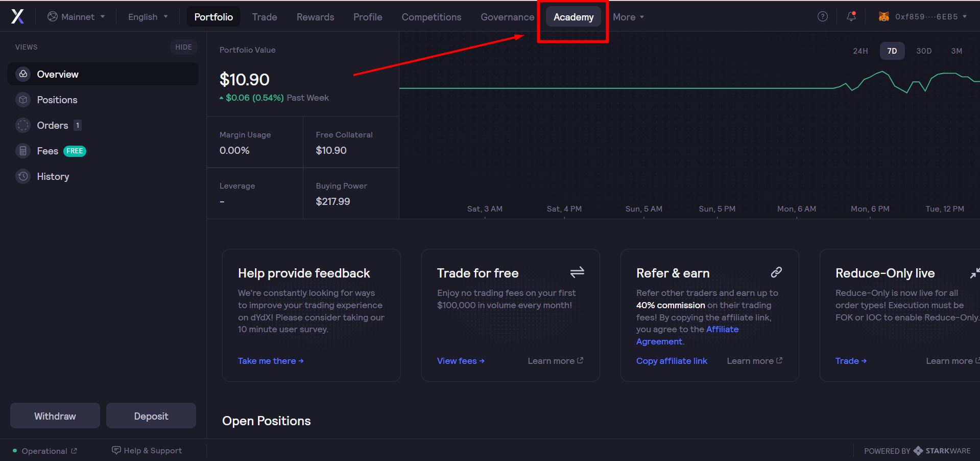Expand the More menu
980x461 pixels.
point(628,17)
